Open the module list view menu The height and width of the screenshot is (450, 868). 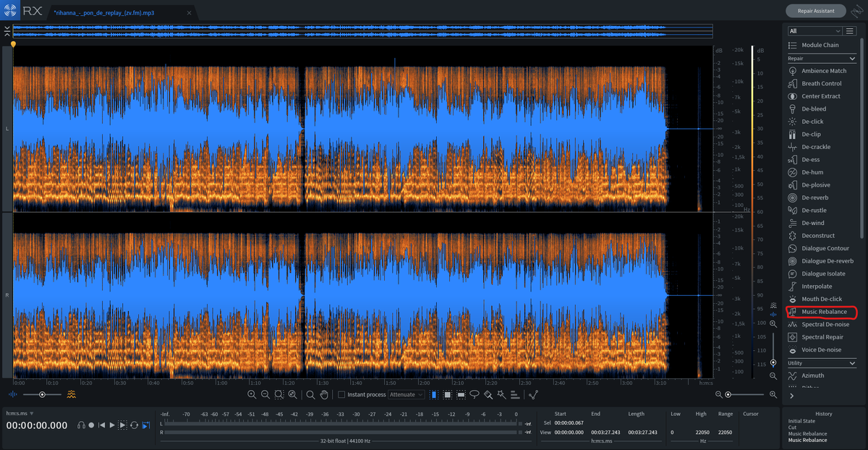[851, 31]
